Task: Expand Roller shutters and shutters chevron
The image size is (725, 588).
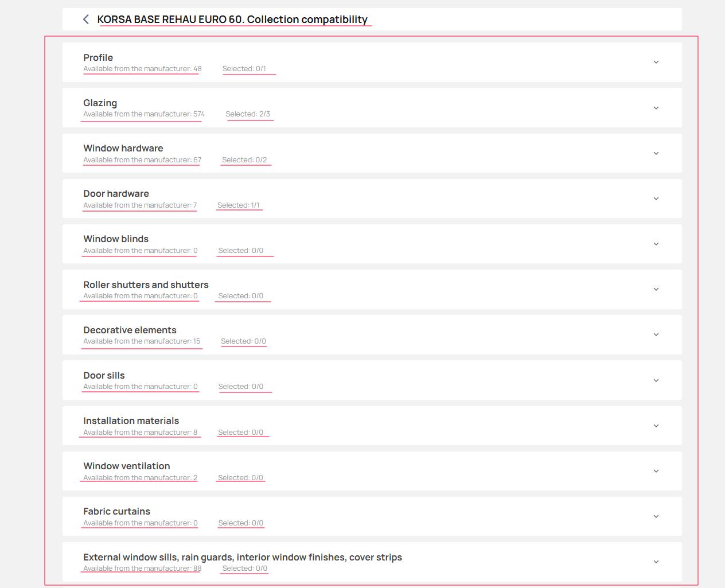Action: point(656,289)
